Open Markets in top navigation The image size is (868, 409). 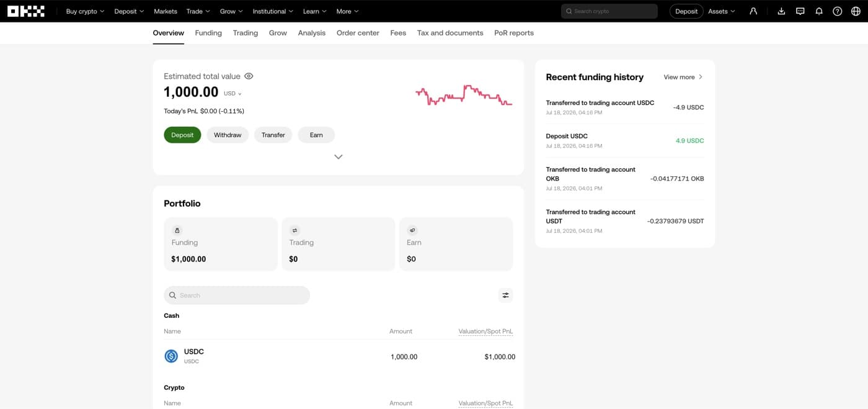coord(165,11)
